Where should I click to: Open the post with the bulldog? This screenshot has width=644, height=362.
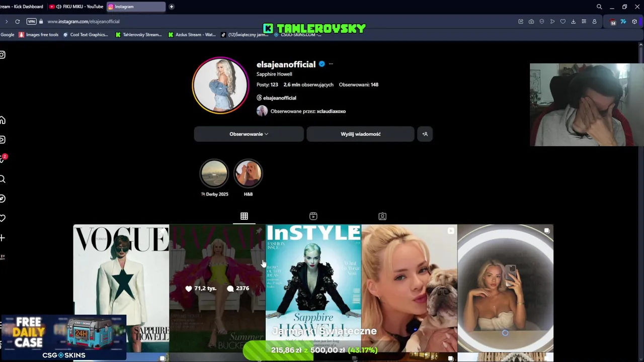coord(409,288)
